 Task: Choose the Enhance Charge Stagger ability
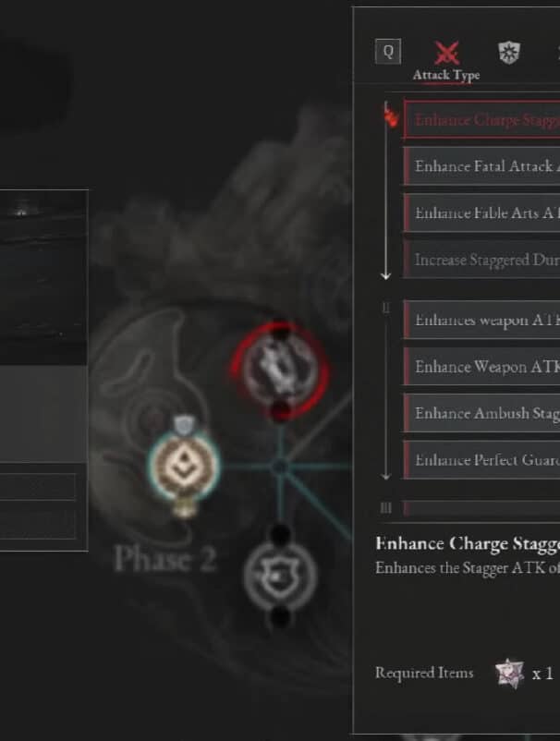click(x=481, y=119)
